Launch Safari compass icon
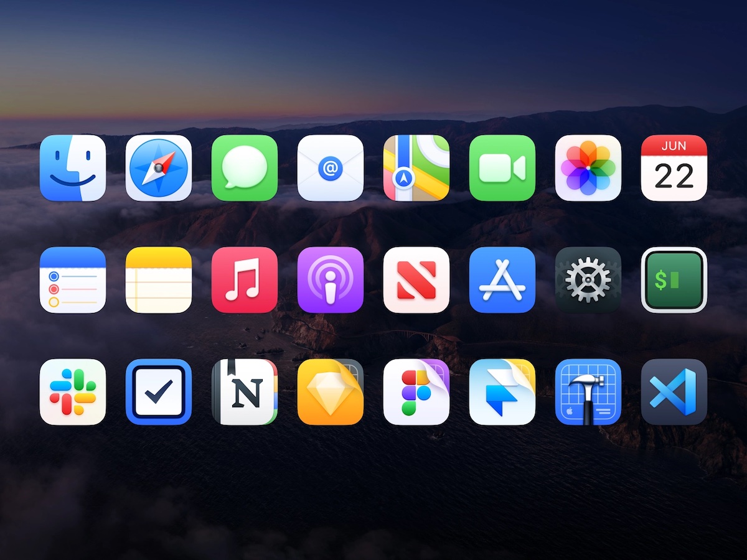The height and width of the screenshot is (560, 747). (x=159, y=168)
